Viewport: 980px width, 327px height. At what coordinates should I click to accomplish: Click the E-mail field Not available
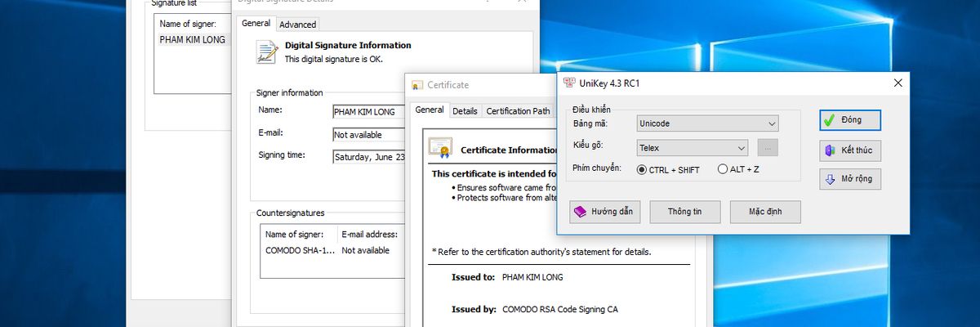click(x=368, y=134)
